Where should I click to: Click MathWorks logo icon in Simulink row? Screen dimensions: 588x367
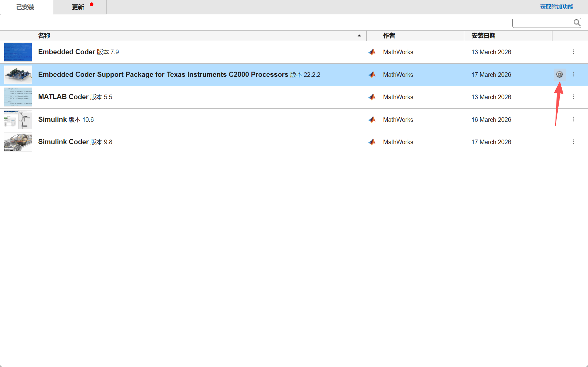click(x=372, y=120)
